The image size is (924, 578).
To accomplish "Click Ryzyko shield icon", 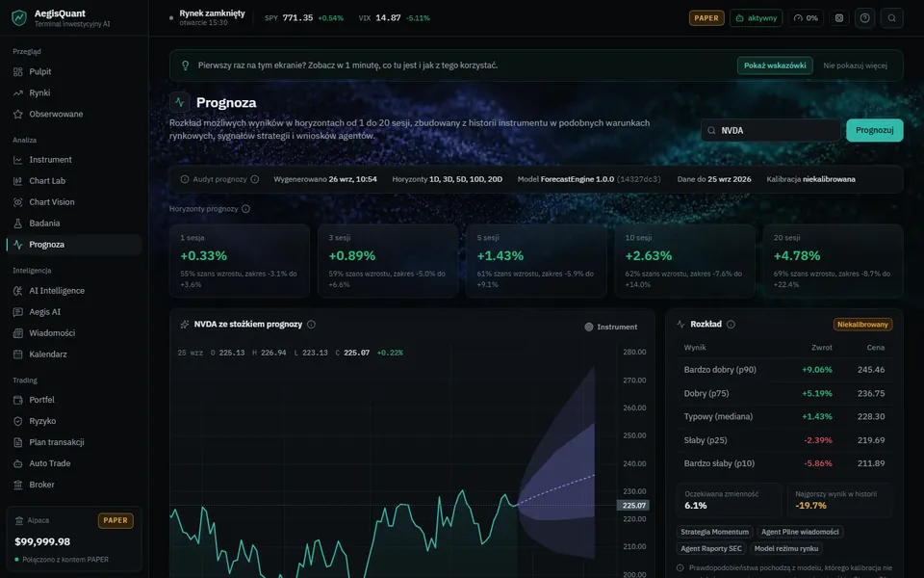I will 17,421.
